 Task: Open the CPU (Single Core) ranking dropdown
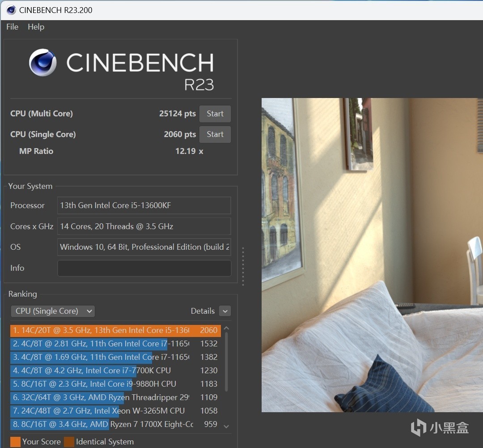coord(53,311)
